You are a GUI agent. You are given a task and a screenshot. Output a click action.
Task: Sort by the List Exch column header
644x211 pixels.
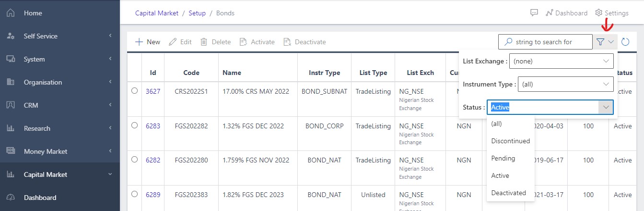[x=420, y=73]
